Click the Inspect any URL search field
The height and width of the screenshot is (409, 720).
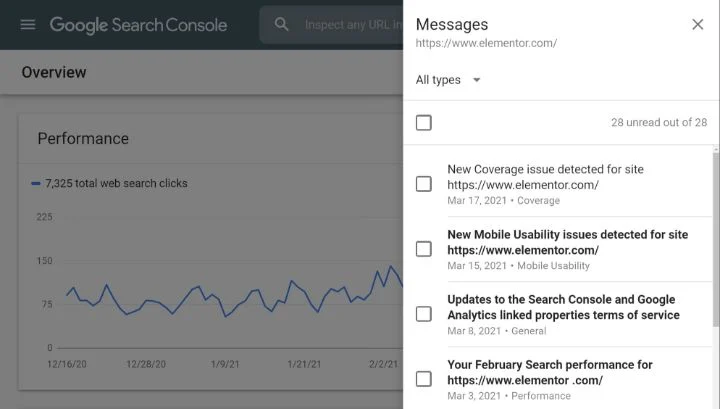click(x=350, y=25)
